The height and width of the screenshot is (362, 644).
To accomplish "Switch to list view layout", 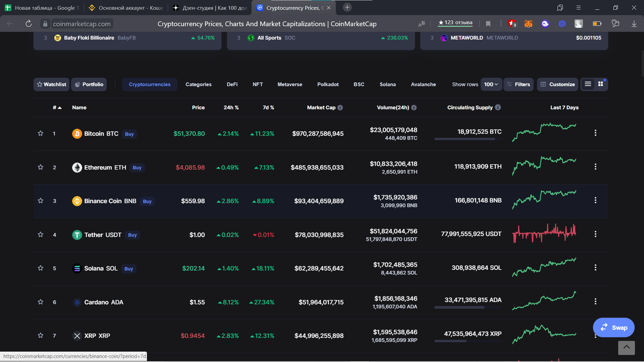I will (x=588, y=84).
